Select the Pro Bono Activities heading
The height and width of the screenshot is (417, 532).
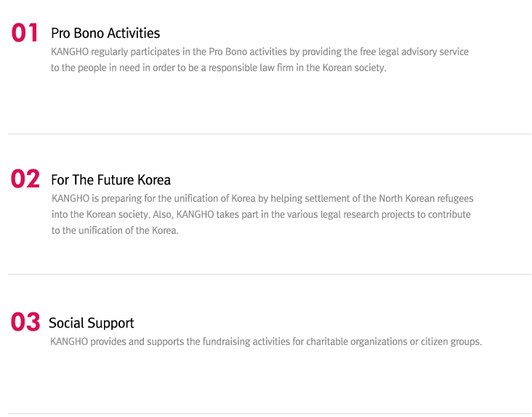[x=105, y=33]
